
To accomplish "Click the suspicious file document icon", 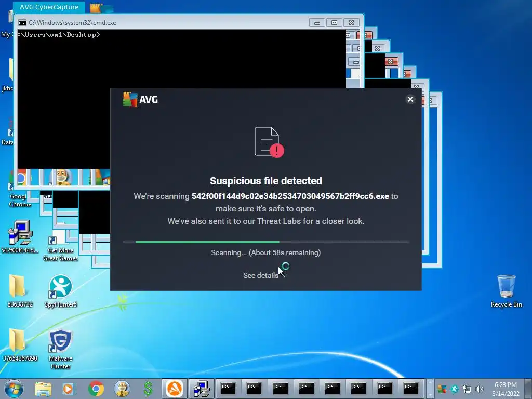I will [269, 142].
